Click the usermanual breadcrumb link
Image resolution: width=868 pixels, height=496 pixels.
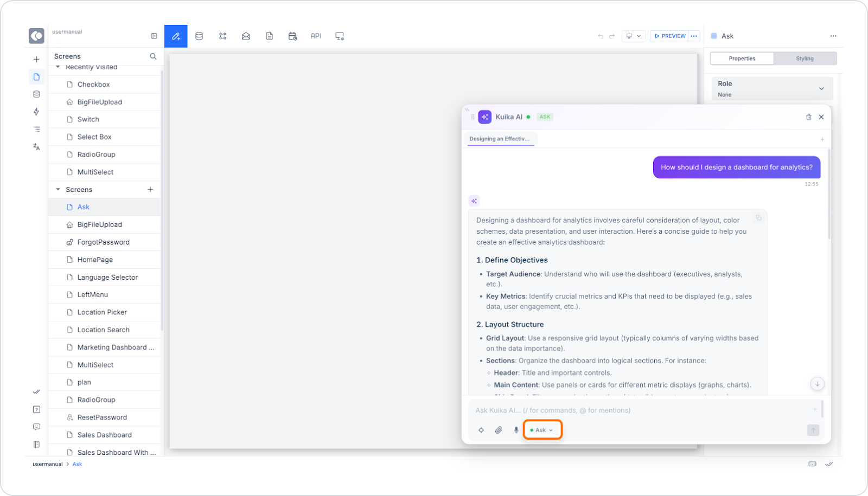(x=48, y=464)
